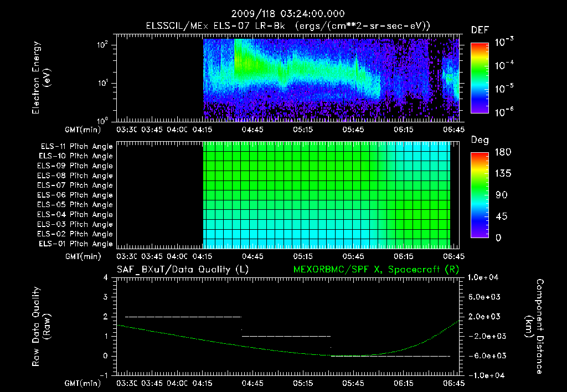
Task: Click the GMT(min) label under bottom panel
Action: coord(83,383)
